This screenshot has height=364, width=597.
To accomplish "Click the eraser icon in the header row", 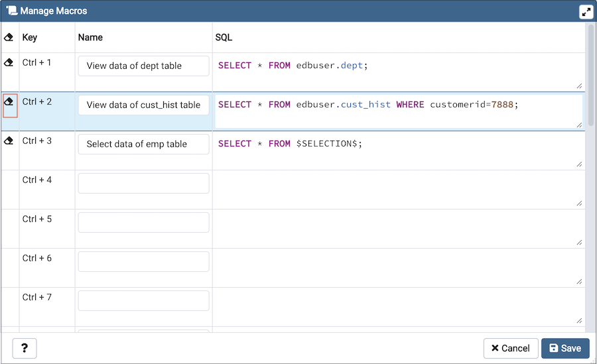I will pyautogui.click(x=9, y=38).
